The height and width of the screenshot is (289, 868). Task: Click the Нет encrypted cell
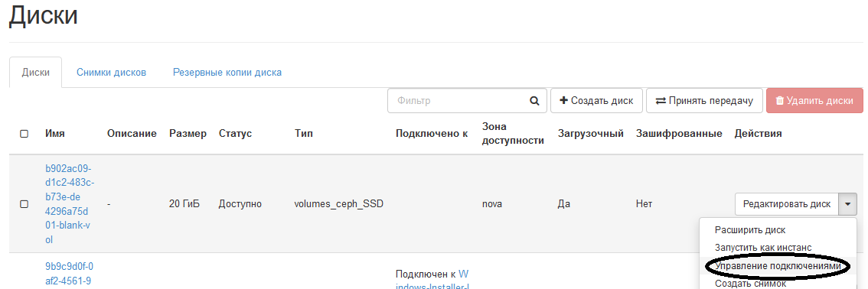coord(644,204)
